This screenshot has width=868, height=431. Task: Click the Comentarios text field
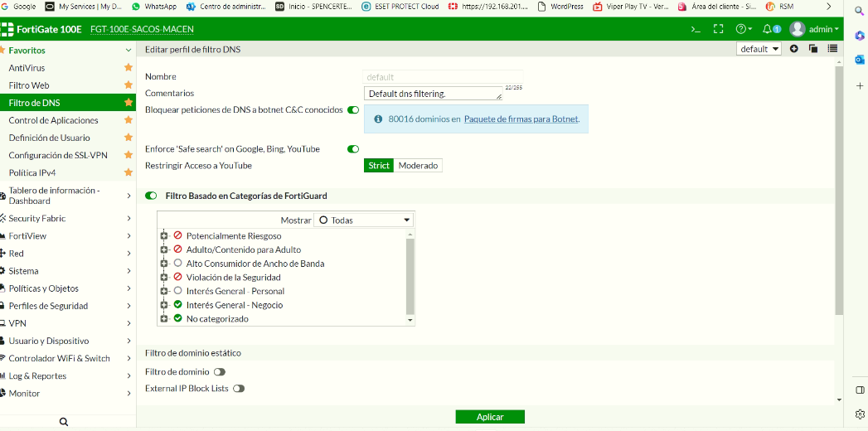pyautogui.click(x=431, y=94)
